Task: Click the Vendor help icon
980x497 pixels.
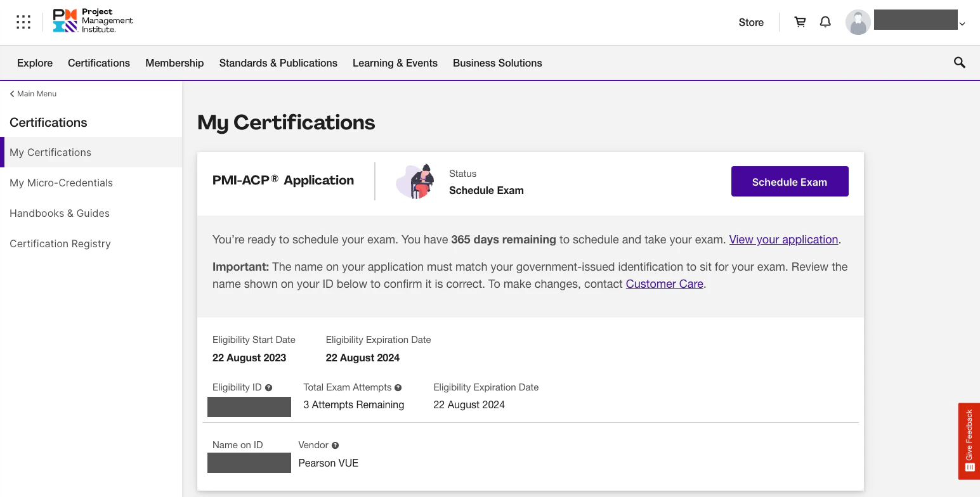Action: tap(336, 446)
